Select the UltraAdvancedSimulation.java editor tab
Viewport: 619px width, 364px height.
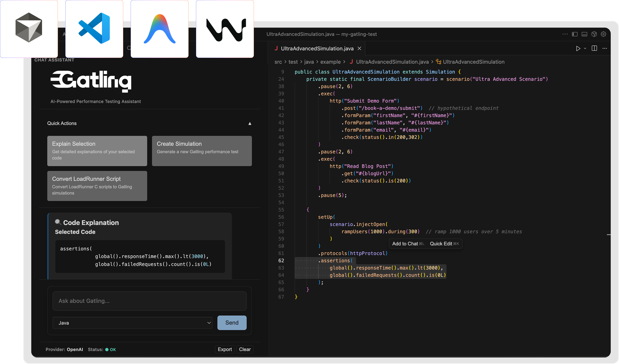pyautogui.click(x=317, y=49)
